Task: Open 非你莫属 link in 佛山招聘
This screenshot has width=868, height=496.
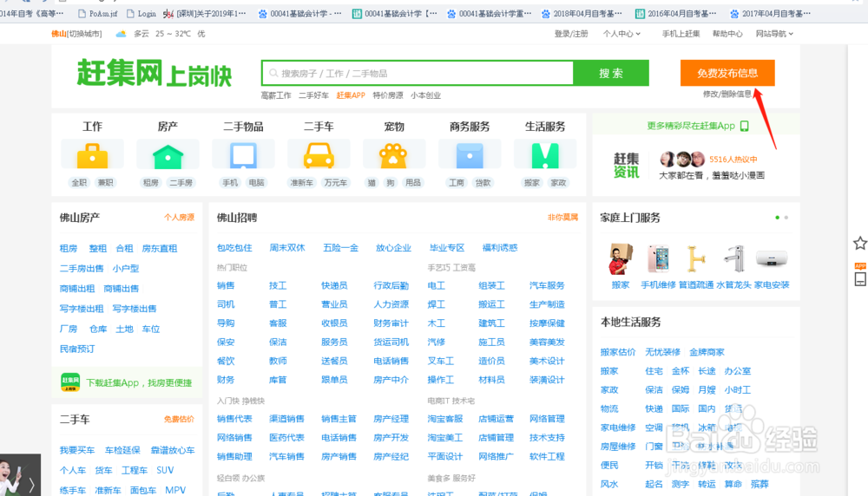Action: (x=562, y=218)
